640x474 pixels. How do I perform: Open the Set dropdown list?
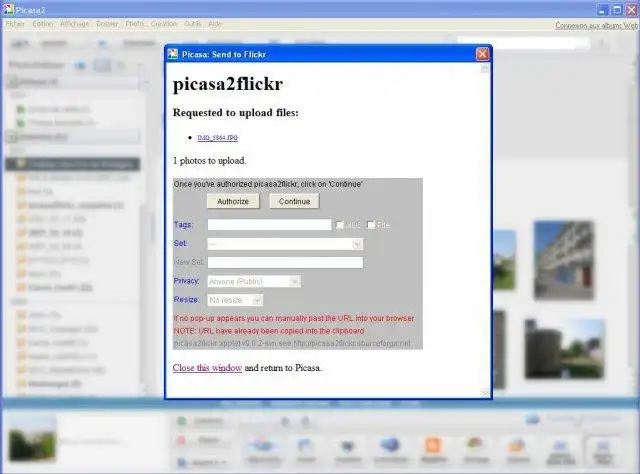285,244
